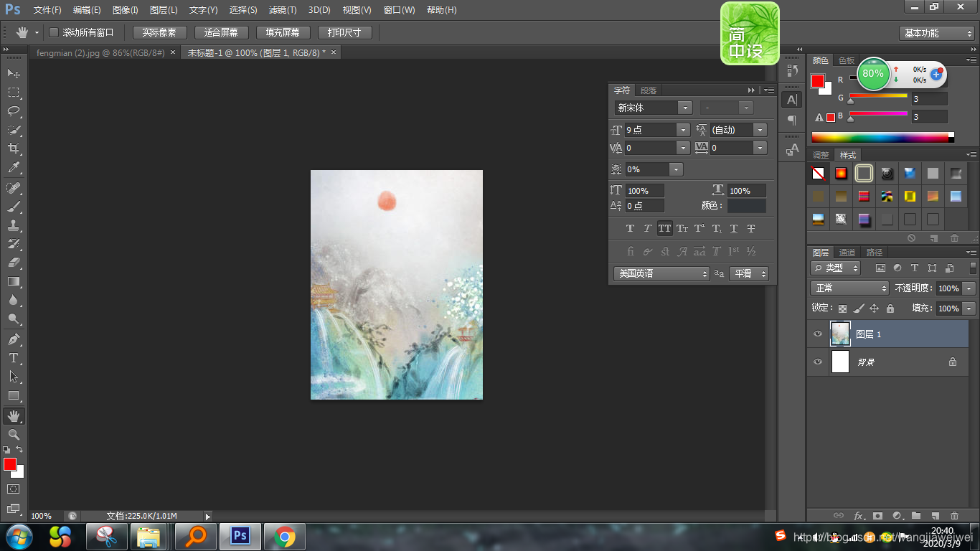Hide 背景 layer using its eye icon
Screen dimensions: 980x551
pos(818,362)
